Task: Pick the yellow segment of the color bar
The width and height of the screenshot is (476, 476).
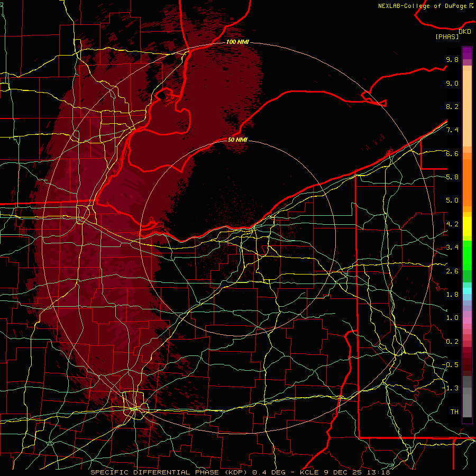Action: 467,226
